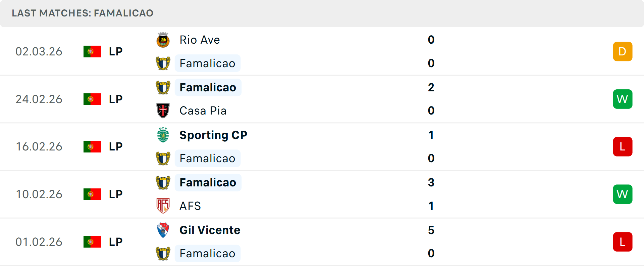Click the Gil Vicente club crest
The height and width of the screenshot is (266, 644).
coord(163,230)
